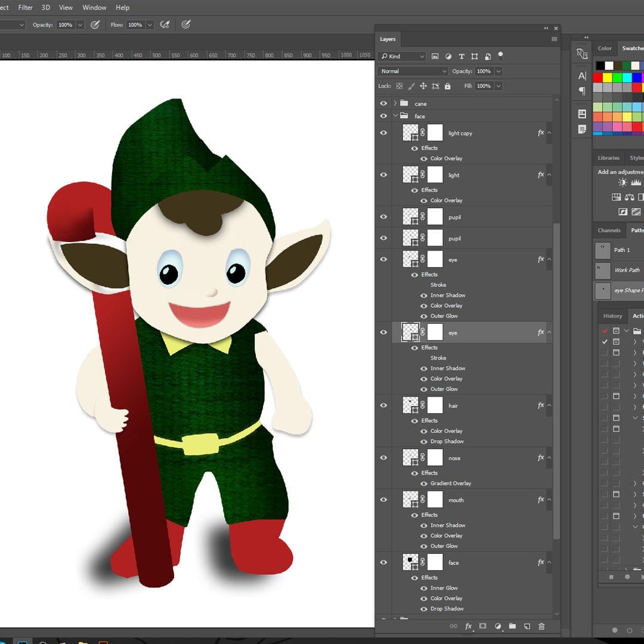Prevent auto-nesting artboard lock icon
This screenshot has height=644, width=644.
click(x=435, y=86)
